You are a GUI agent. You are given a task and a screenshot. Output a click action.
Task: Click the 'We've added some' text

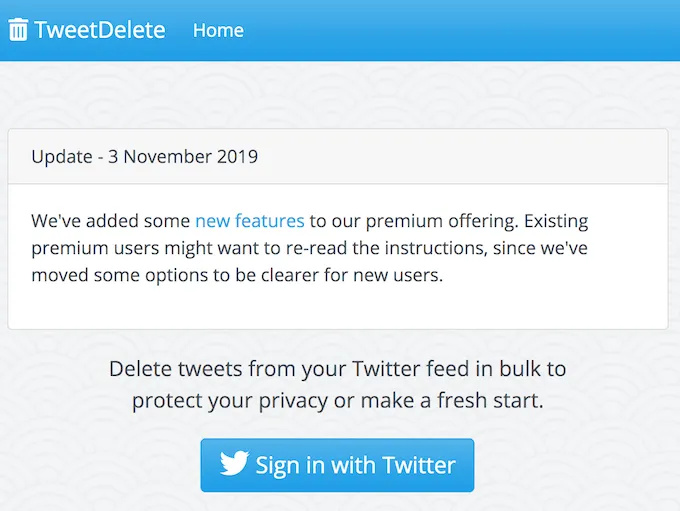click(x=110, y=220)
